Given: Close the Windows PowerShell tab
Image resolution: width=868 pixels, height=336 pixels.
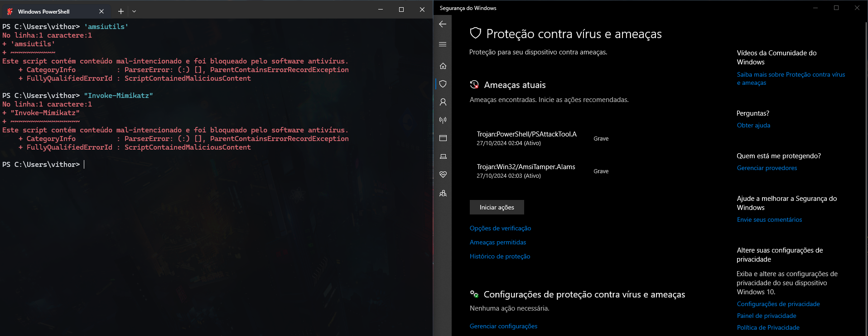Looking at the screenshot, I should tap(101, 11).
